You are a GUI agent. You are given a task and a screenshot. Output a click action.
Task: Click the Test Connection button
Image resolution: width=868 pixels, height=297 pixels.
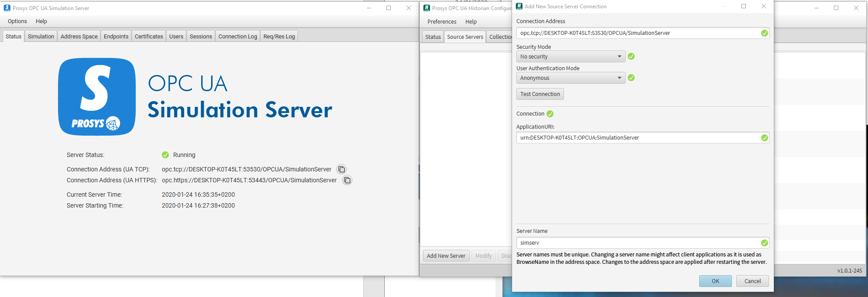(x=540, y=94)
